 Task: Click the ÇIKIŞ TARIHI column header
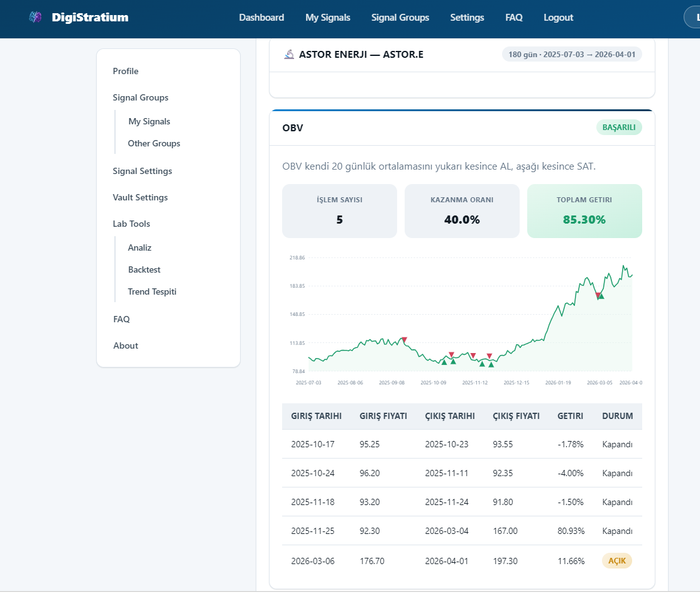tap(450, 416)
